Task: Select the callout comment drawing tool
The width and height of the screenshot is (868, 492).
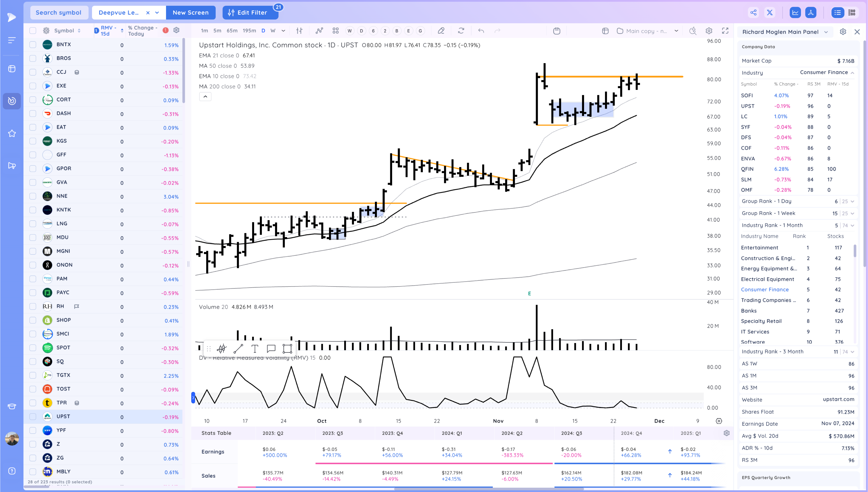Action: pyautogui.click(x=271, y=348)
